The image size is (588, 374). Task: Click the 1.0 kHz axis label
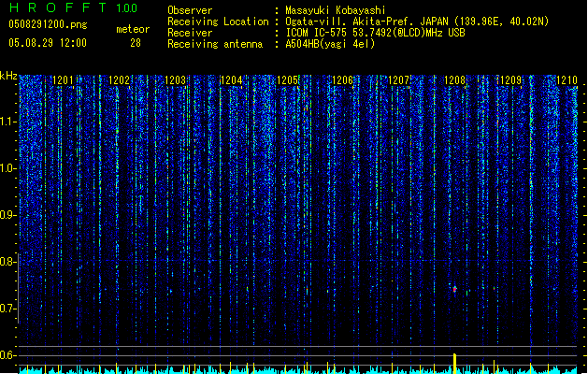tap(8, 168)
